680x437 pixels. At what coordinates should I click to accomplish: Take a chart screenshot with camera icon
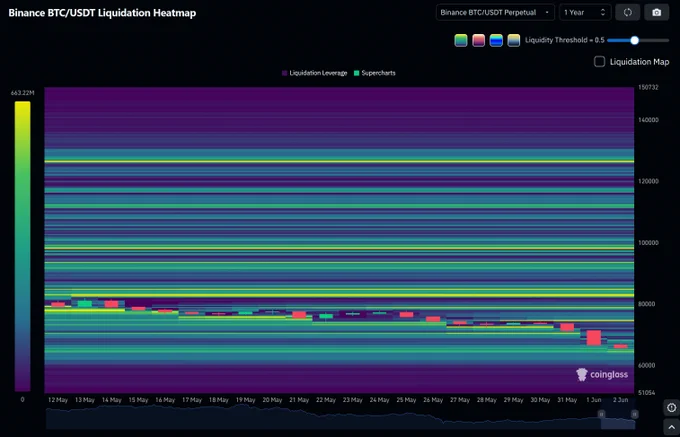pos(657,12)
